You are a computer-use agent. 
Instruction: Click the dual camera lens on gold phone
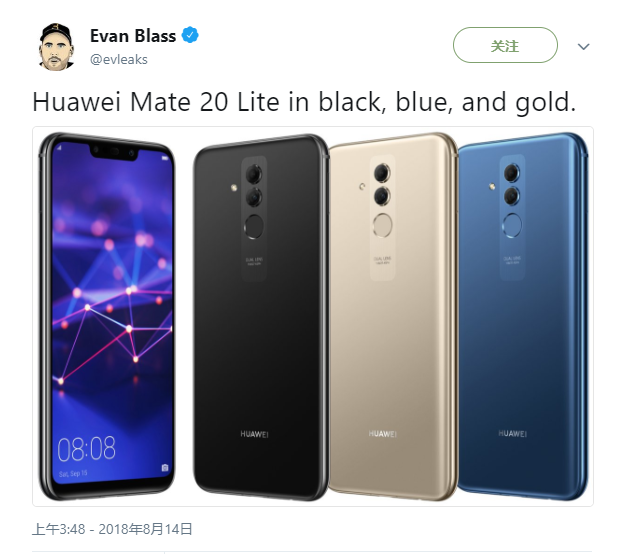(382, 184)
